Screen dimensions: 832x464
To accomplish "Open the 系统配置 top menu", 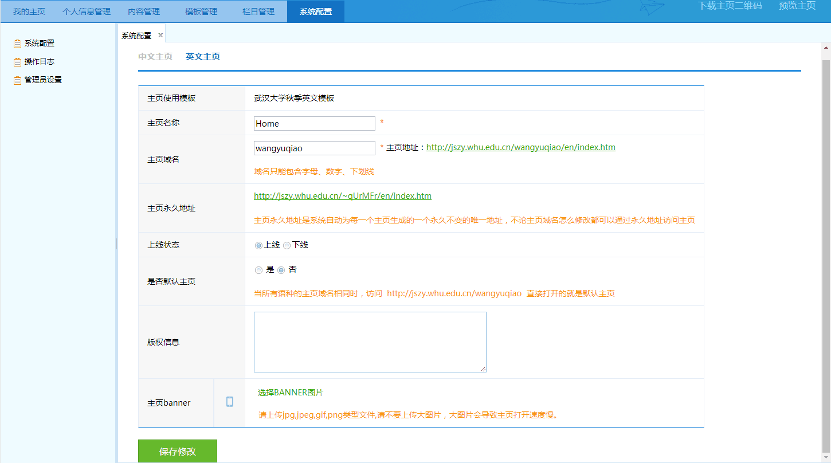I will 316,11.
